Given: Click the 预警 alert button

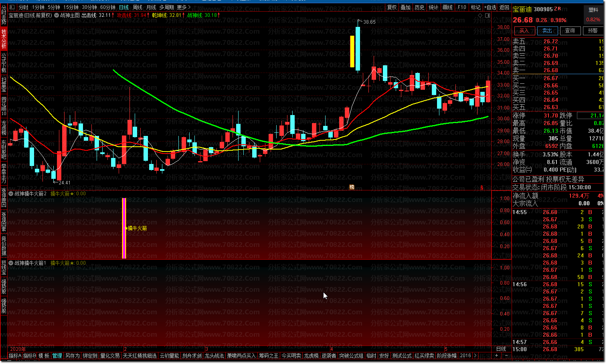Looking at the screenshot, I should pyautogui.click(x=593, y=30).
